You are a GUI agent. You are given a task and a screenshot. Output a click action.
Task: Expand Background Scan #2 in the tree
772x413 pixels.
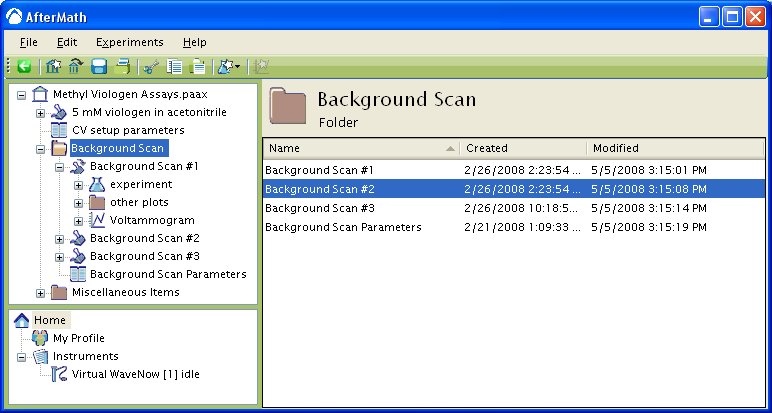point(59,239)
